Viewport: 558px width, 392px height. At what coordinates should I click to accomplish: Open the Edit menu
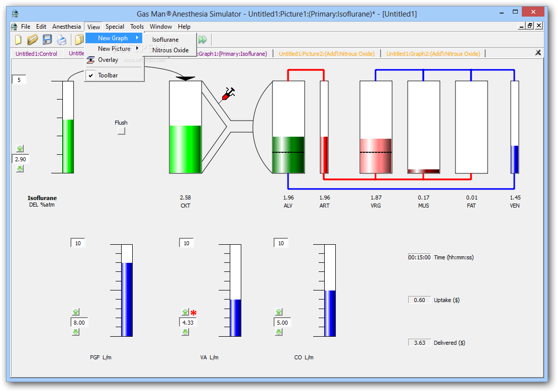pos(41,26)
